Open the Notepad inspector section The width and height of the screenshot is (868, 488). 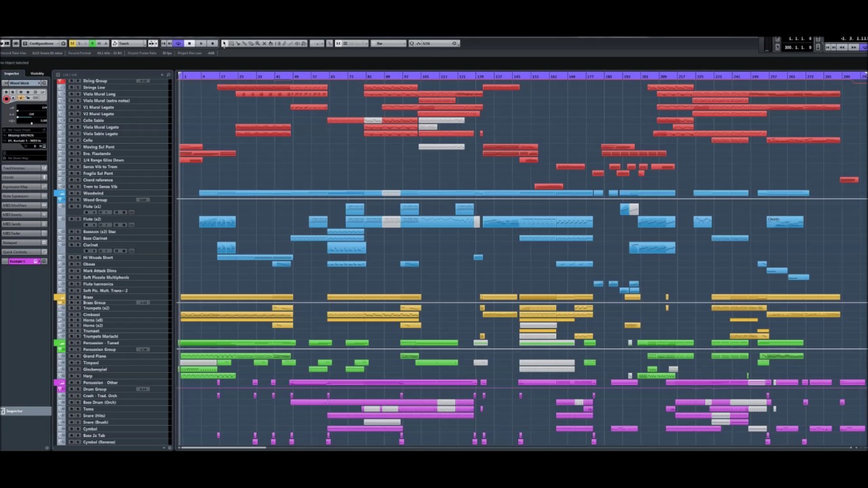coord(24,242)
